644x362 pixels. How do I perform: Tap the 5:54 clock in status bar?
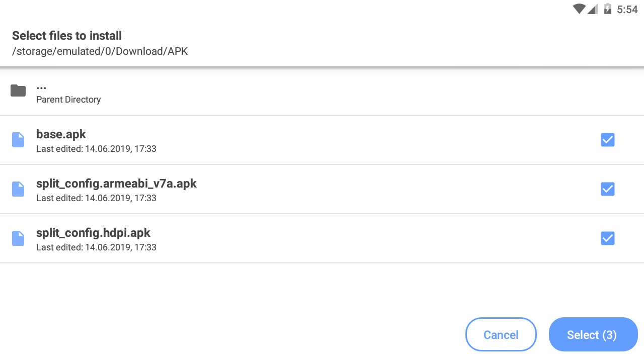[x=627, y=9]
